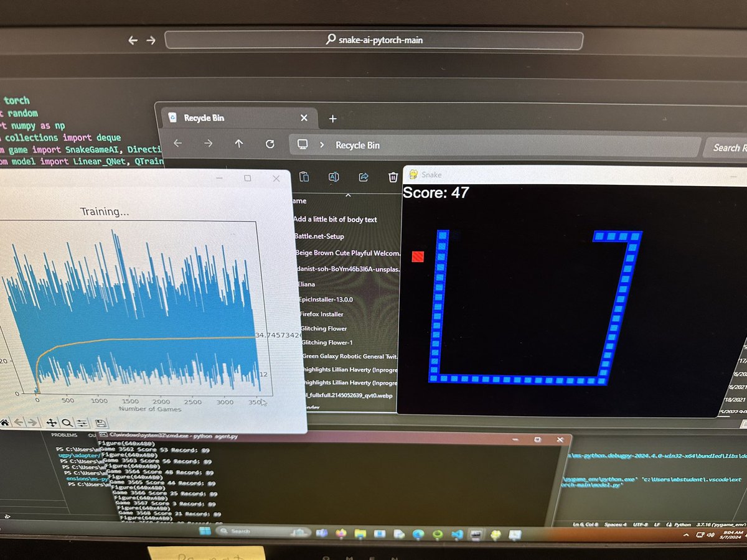
Task: Switch to the PROBLEMS panel tab in VS Code
Action: [x=64, y=435]
